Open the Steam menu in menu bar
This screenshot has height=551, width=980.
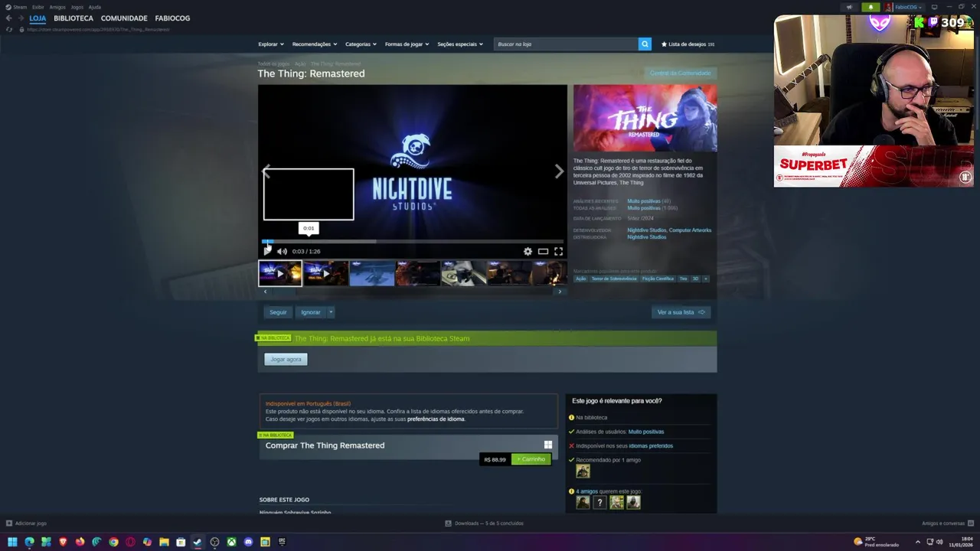[x=16, y=7]
